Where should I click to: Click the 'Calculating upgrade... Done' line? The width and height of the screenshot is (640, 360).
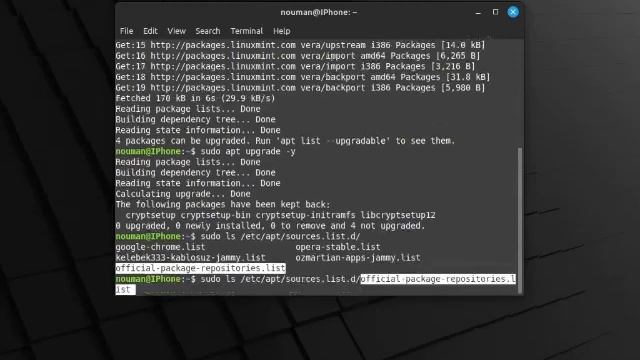[183, 194]
